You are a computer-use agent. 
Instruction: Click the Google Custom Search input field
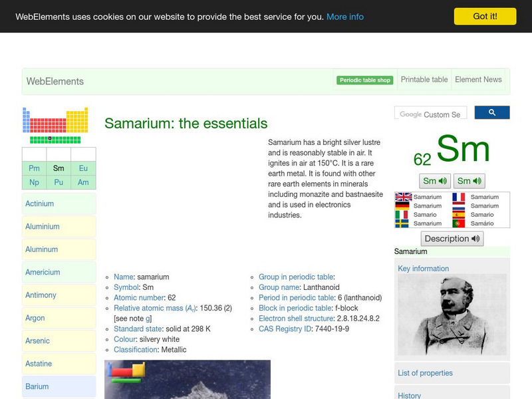point(432,112)
